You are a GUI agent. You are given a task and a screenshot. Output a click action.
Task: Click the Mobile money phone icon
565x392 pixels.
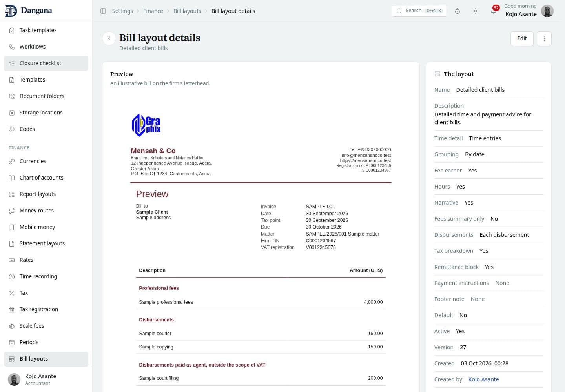tap(12, 227)
